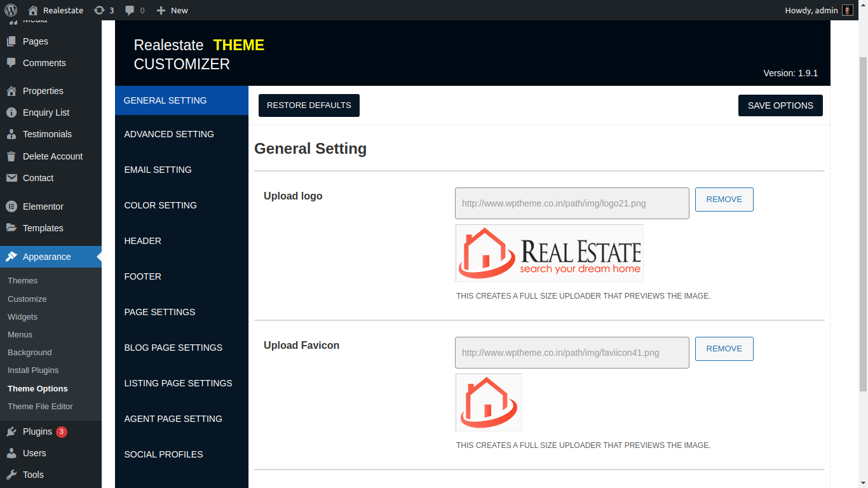
Task: Switch to the Advanced Setting tab
Action: tap(169, 134)
